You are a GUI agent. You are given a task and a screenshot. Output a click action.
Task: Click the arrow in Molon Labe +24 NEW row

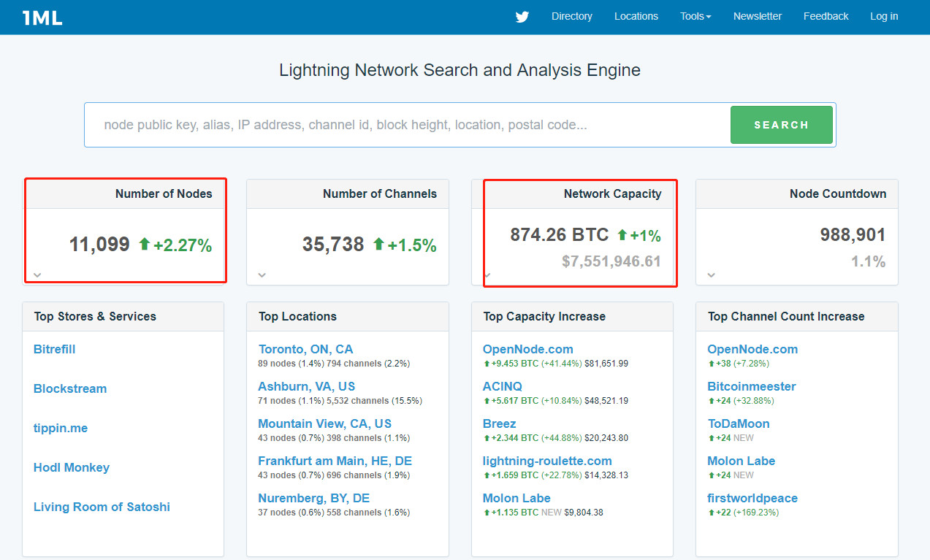click(x=711, y=475)
